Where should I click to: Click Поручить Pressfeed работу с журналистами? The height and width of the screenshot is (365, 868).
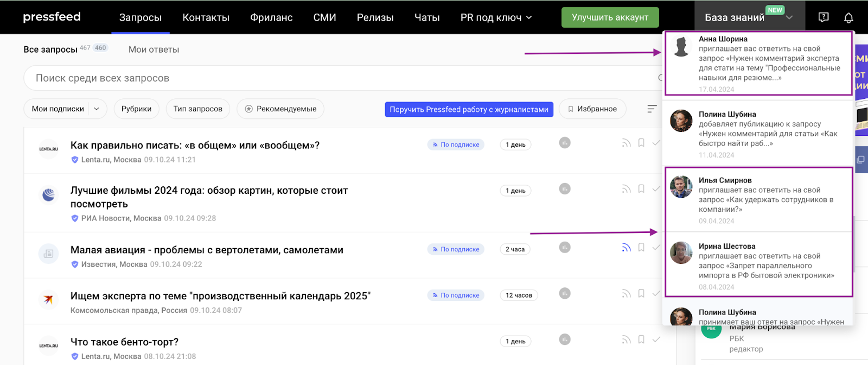tap(469, 110)
